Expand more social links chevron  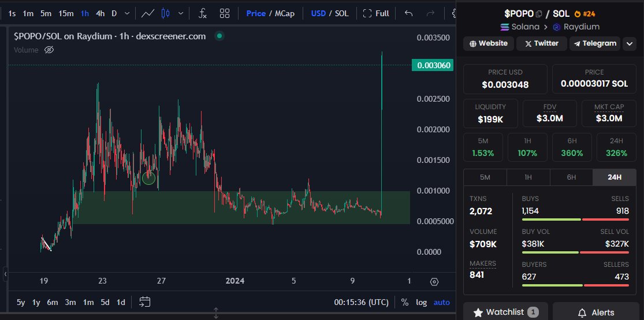(x=630, y=43)
